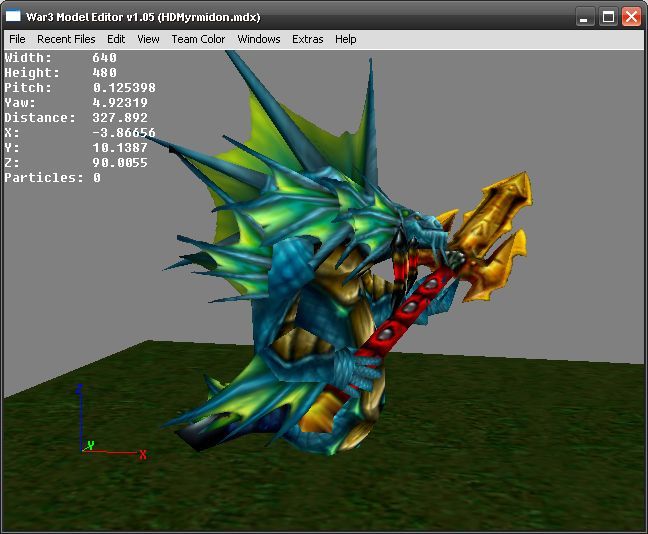Click the Height value 480
The height and width of the screenshot is (534, 648).
105,73
